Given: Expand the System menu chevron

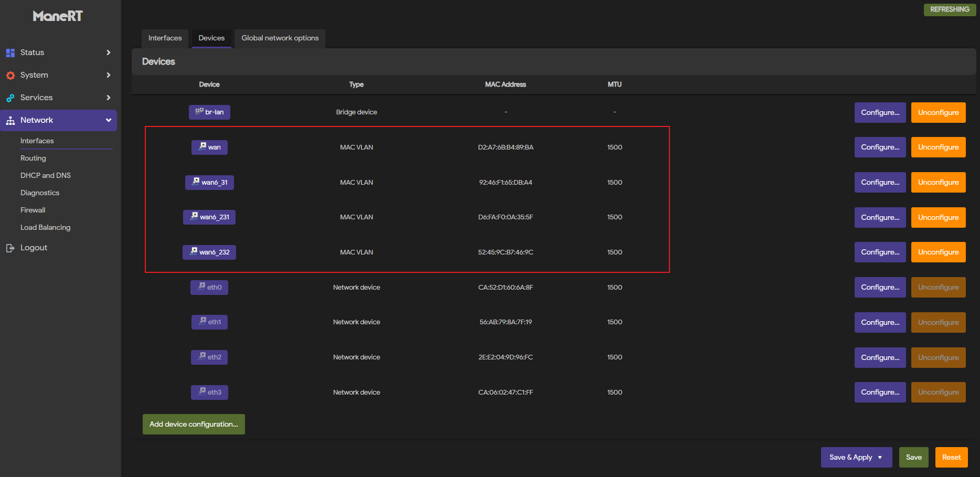Looking at the screenshot, I should (x=108, y=75).
